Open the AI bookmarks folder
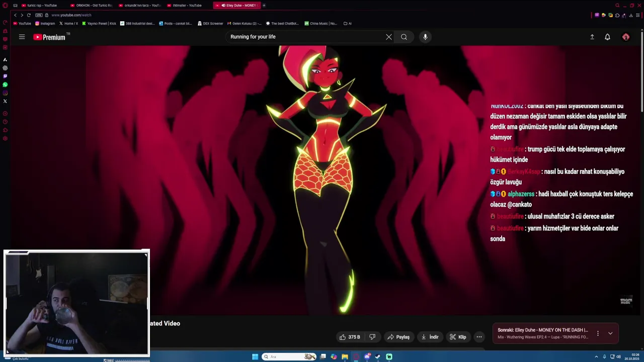The image size is (644, 362). coord(348,23)
